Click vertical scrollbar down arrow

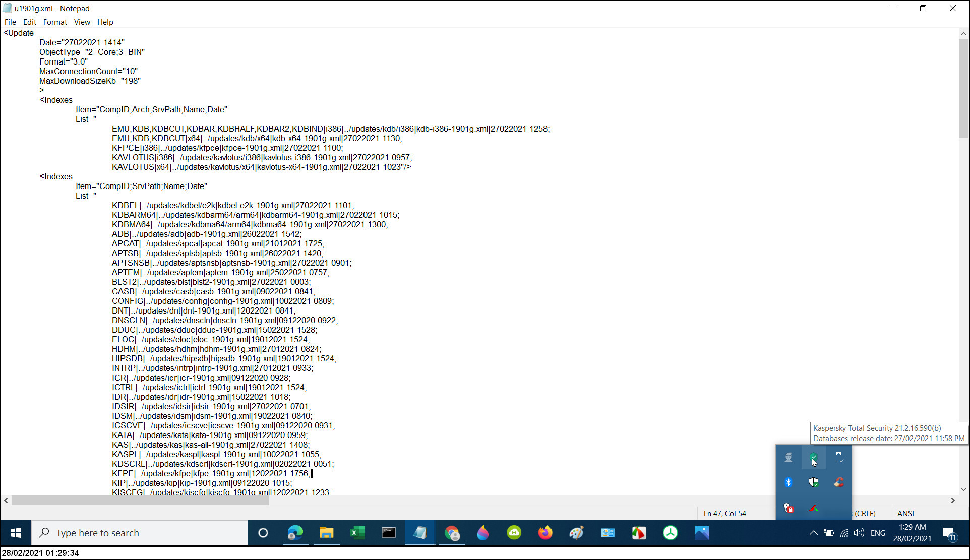[x=963, y=489]
